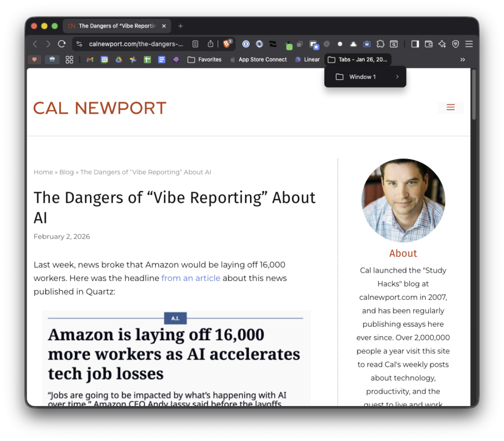This screenshot has height=441, width=504.
Task: Open the Leo AI sparkle icon
Action: pyautogui.click(x=442, y=44)
